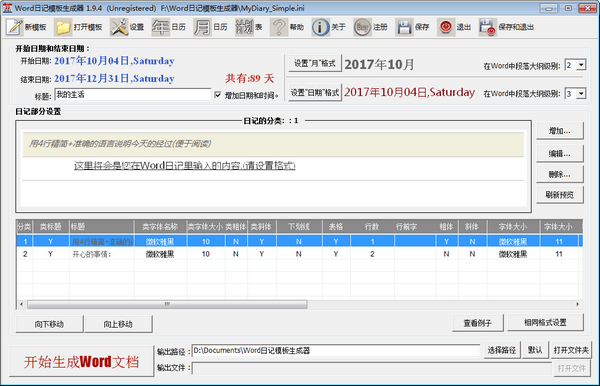Open month outline level dropdown showing 2
This screenshot has width=600, height=386.
[581, 65]
